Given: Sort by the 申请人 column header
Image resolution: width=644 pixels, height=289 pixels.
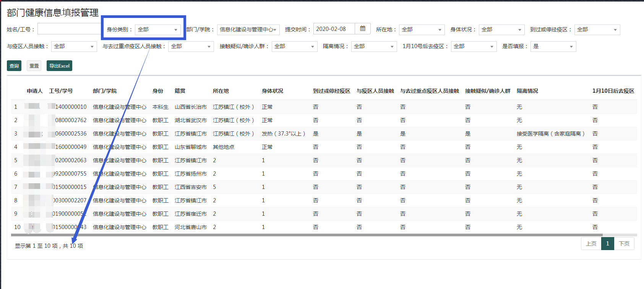Looking at the screenshot, I should (34, 91).
